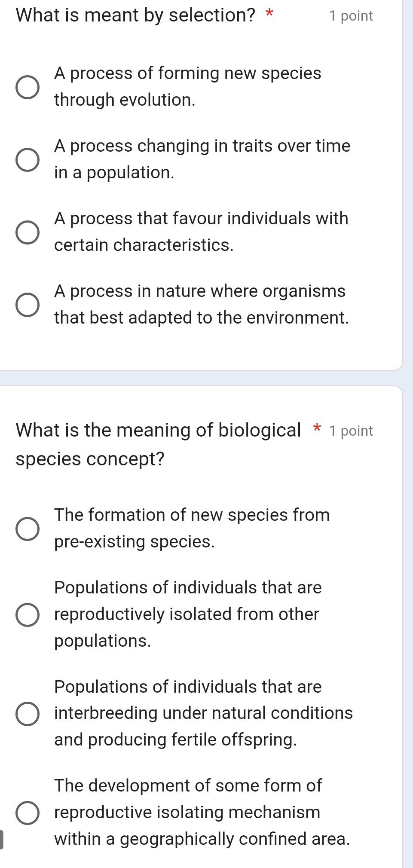Image resolution: width=413 pixels, height=868 pixels.
Task: Click the empty radio circle beside the second option
Action: pyautogui.click(x=27, y=159)
